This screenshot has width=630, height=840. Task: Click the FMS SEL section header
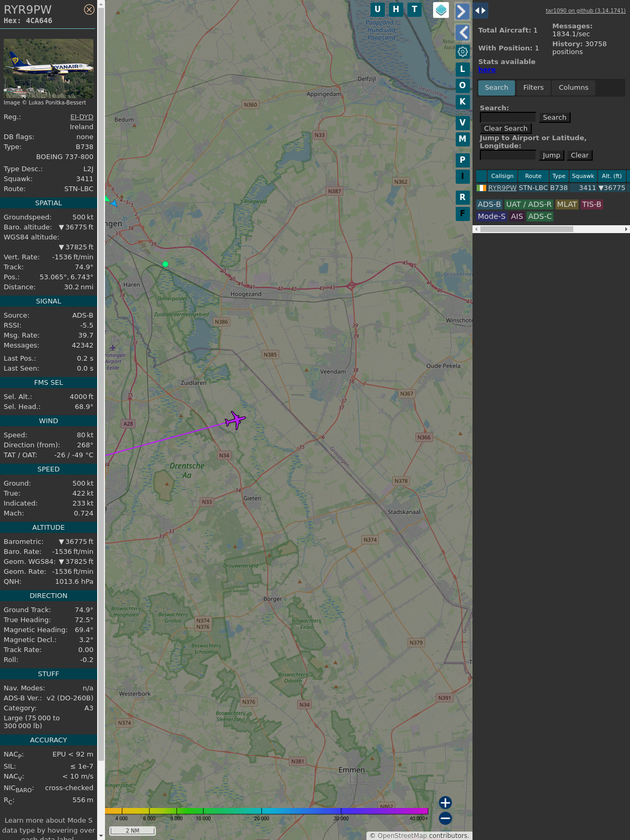(x=48, y=383)
